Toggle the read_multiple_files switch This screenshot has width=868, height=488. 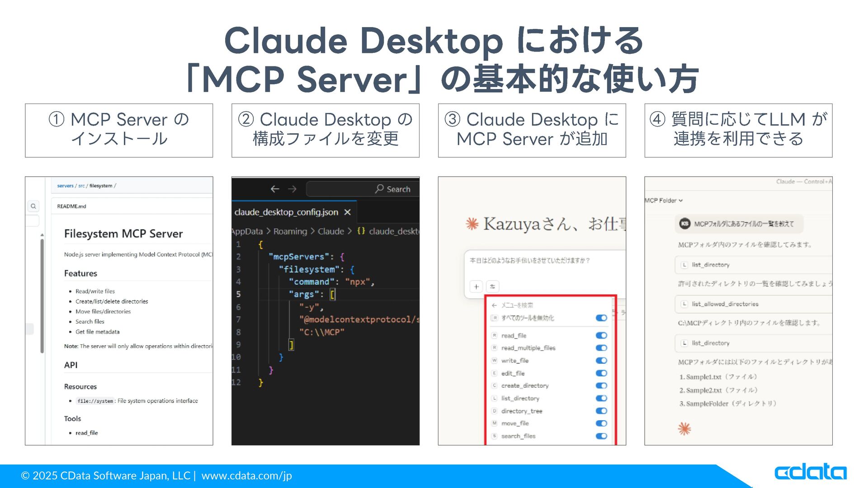coord(601,348)
